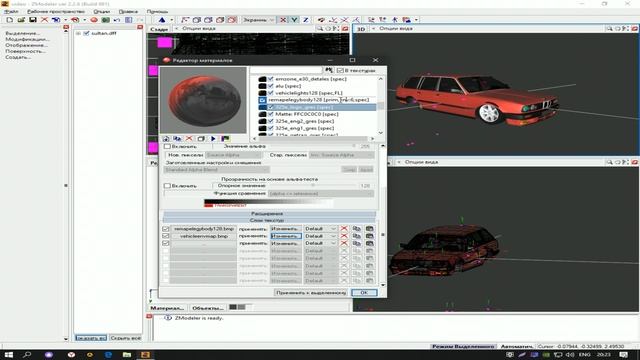Toggle the X axis toolbar button

coord(283,20)
